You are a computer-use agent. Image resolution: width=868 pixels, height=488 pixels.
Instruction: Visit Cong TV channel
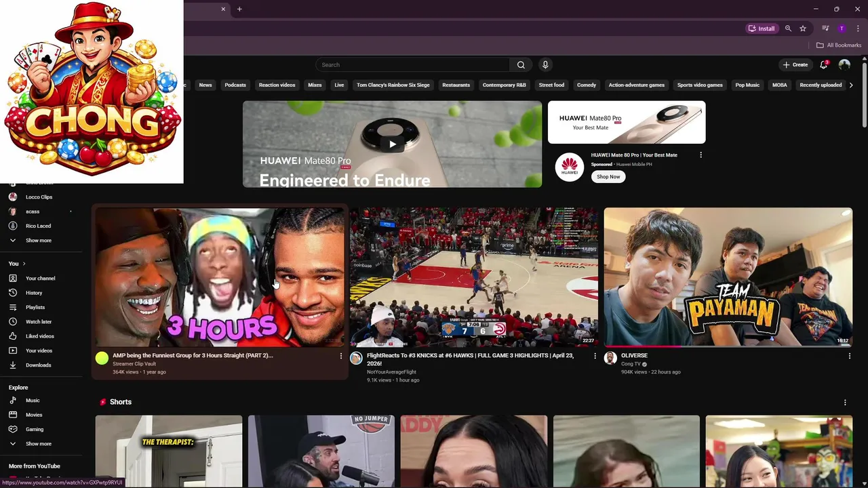click(x=630, y=364)
